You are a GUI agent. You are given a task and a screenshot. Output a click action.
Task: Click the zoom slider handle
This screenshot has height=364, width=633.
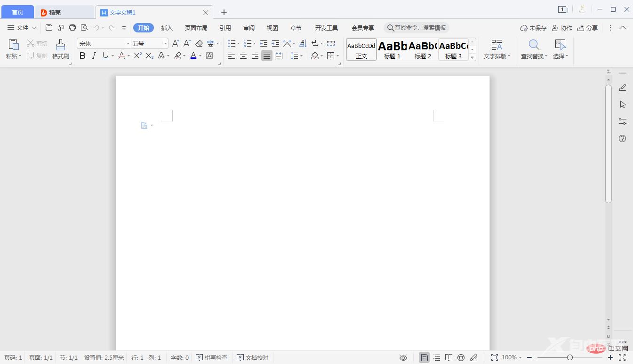coord(570,358)
